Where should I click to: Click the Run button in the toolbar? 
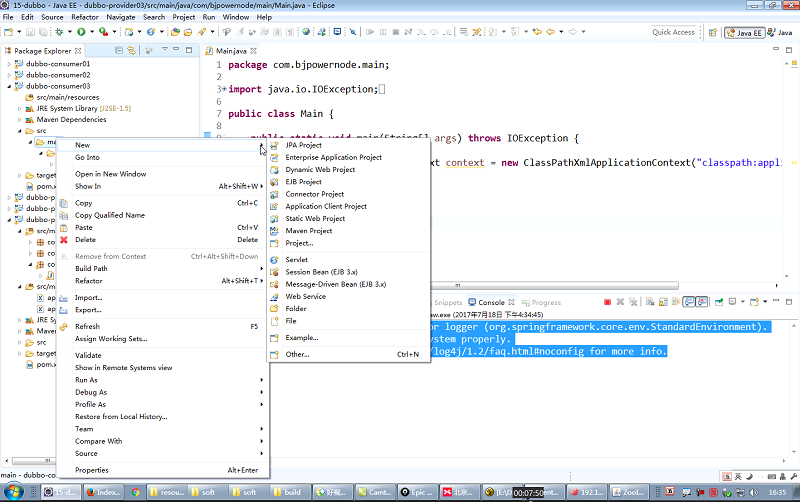(x=81, y=32)
